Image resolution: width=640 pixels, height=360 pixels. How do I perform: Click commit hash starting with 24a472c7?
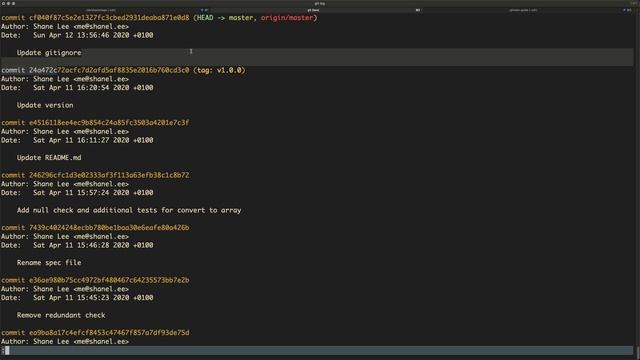pyautogui.click(x=109, y=70)
